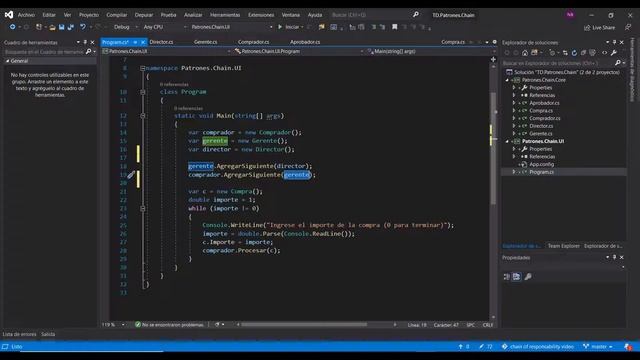
Task: Click the chain of responsability video repository label
Action: (538, 347)
